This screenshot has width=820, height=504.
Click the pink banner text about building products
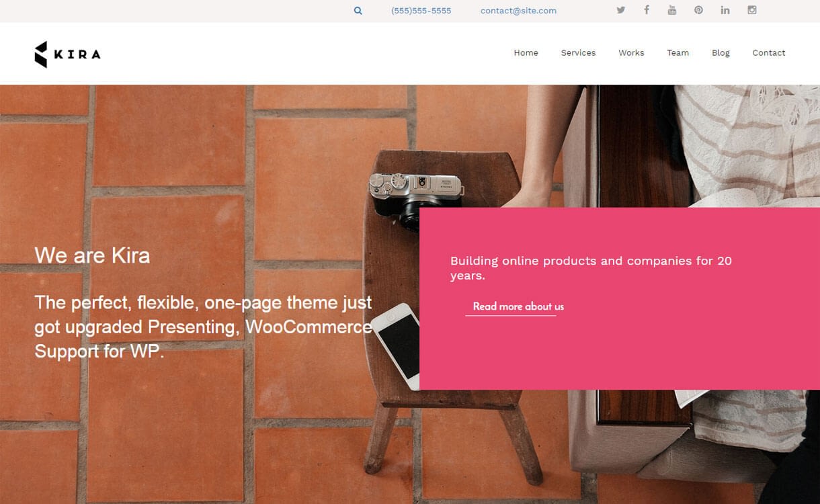[x=591, y=268]
